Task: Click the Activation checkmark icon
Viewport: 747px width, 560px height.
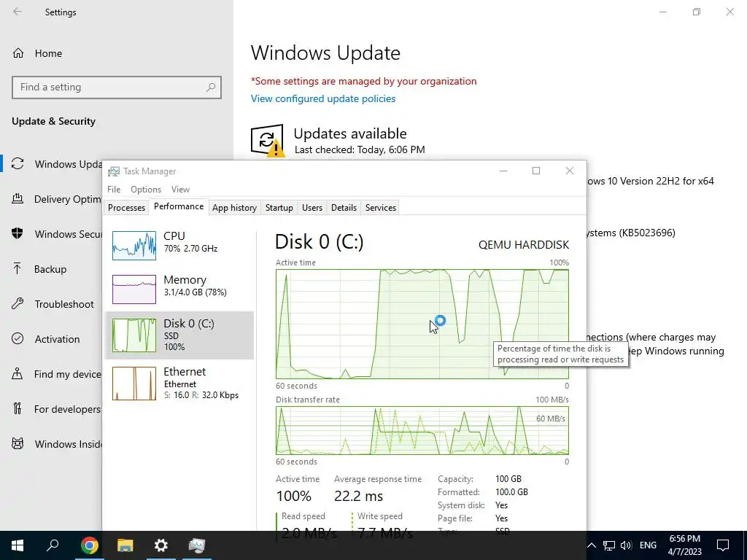Action: [x=18, y=338]
